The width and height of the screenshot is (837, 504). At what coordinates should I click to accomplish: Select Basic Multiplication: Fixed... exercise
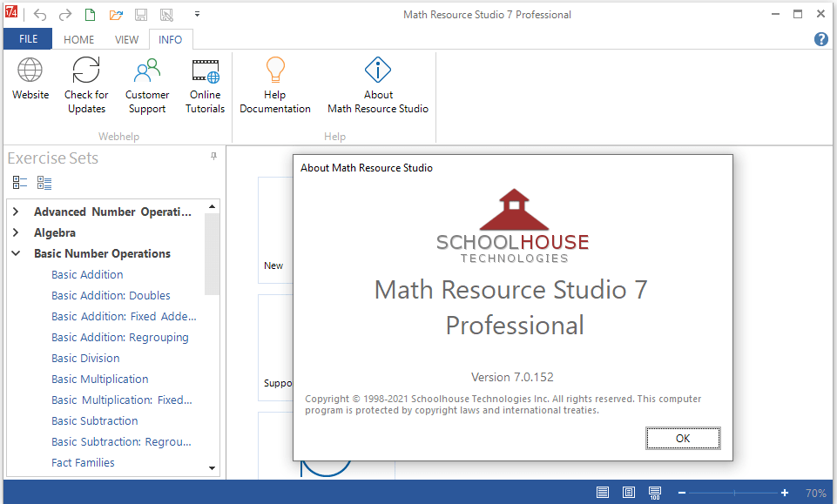(122, 400)
